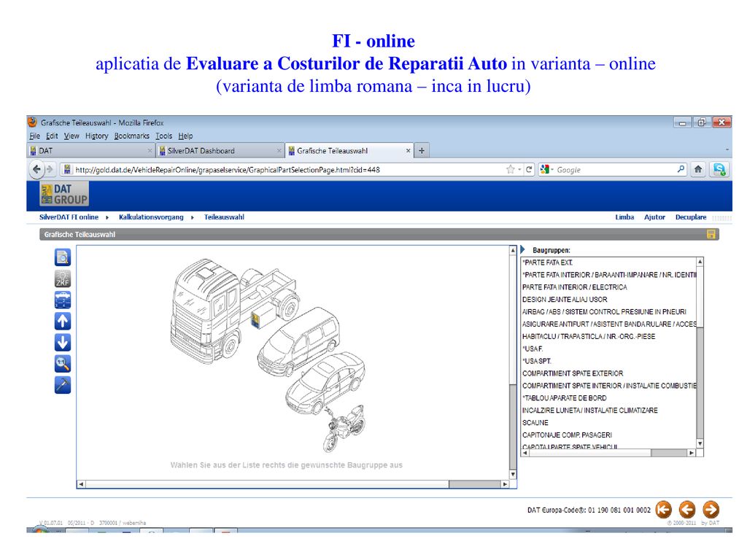Select HABITACLU / TRAPA STICLA entry
Image resolution: width=747 pixels, height=560 pixels.
coord(609,337)
